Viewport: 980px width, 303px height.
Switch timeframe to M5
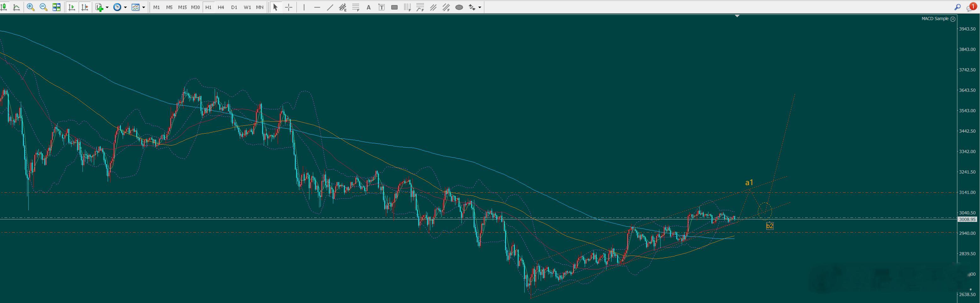coord(169,7)
